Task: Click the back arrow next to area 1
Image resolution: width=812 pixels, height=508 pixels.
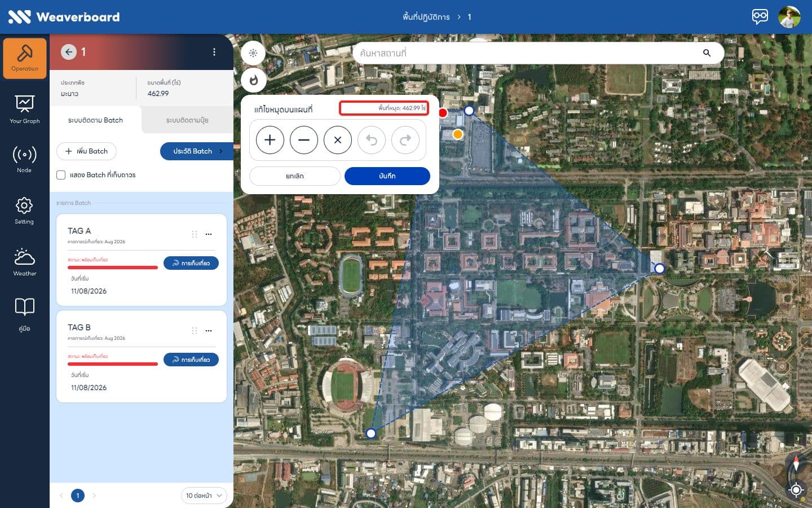Action: [69, 52]
